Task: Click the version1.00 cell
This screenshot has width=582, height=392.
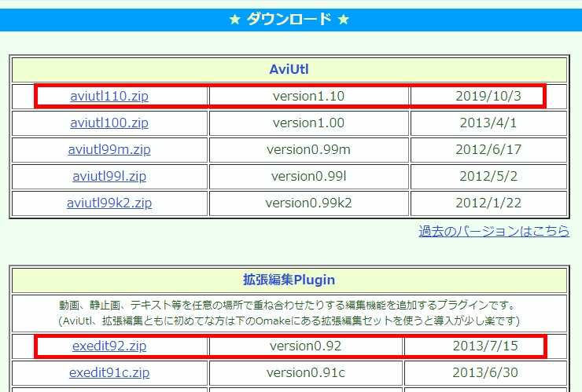Action: click(308, 123)
